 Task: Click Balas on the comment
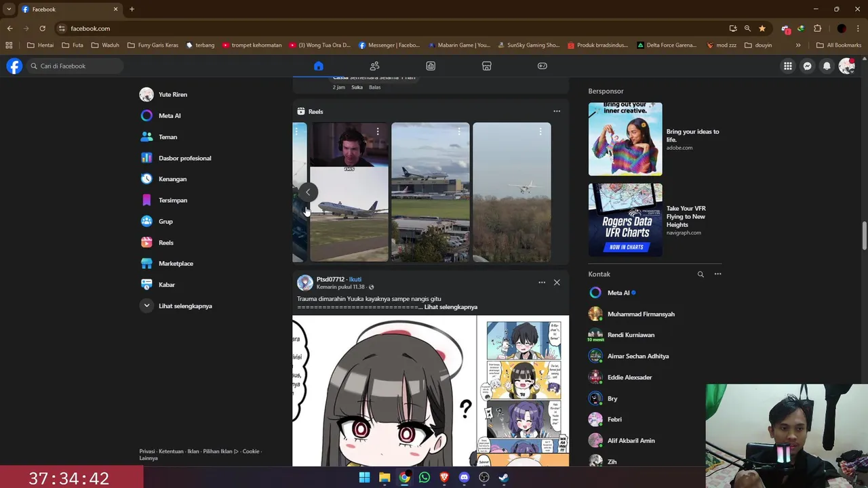375,87
